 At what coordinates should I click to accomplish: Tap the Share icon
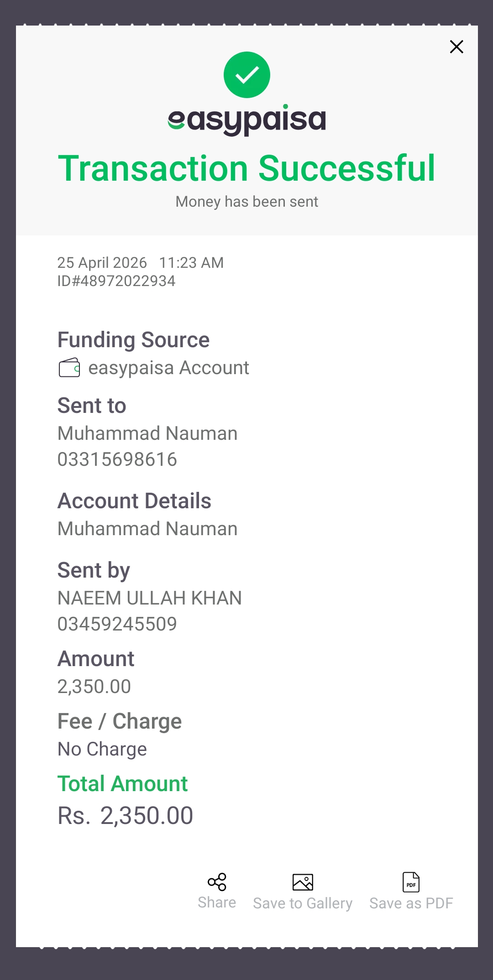click(217, 882)
